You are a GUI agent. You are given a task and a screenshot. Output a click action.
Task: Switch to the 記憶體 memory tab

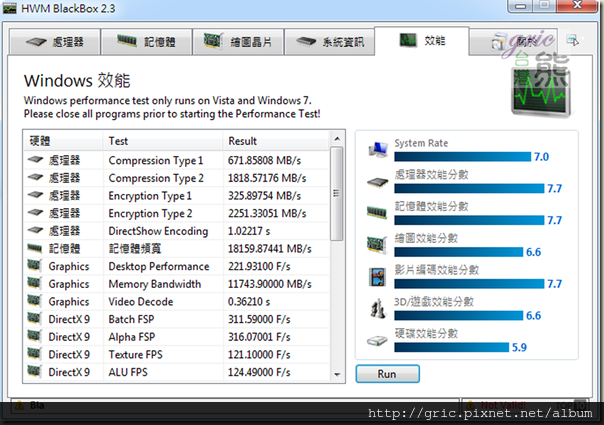(x=146, y=42)
